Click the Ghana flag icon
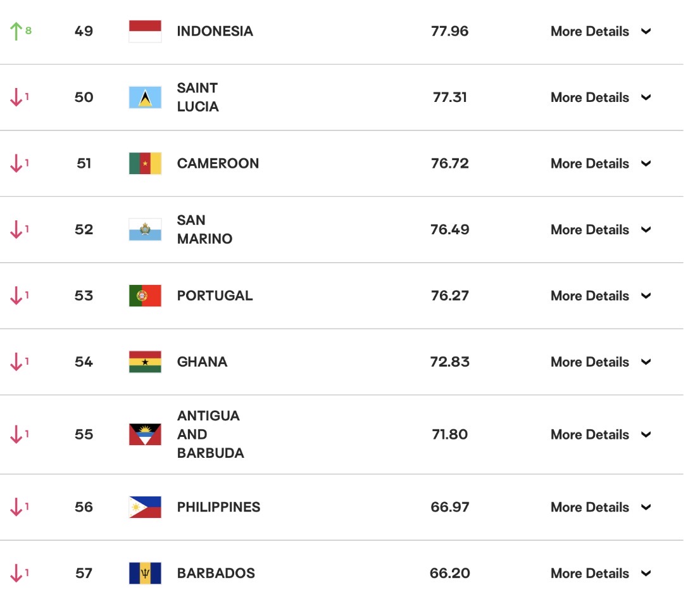The width and height of the screenshot is (700, 599). (145, 362)
